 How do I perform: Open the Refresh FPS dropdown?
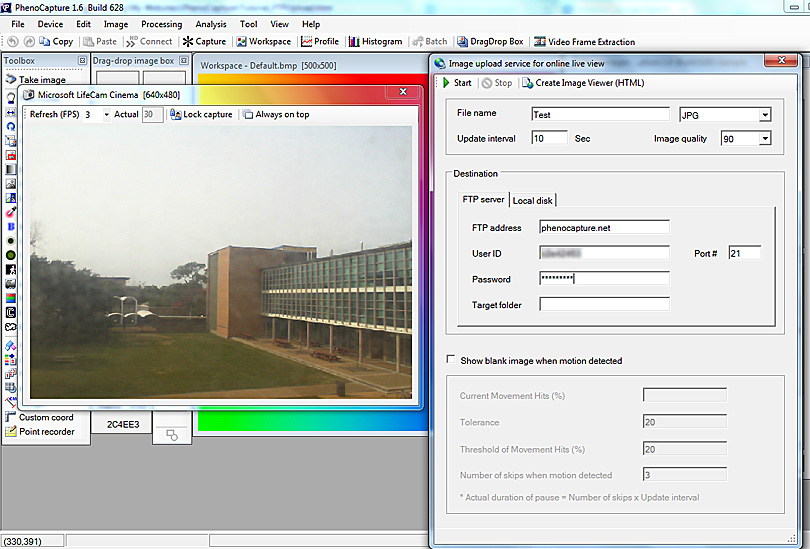pos(106,115)
